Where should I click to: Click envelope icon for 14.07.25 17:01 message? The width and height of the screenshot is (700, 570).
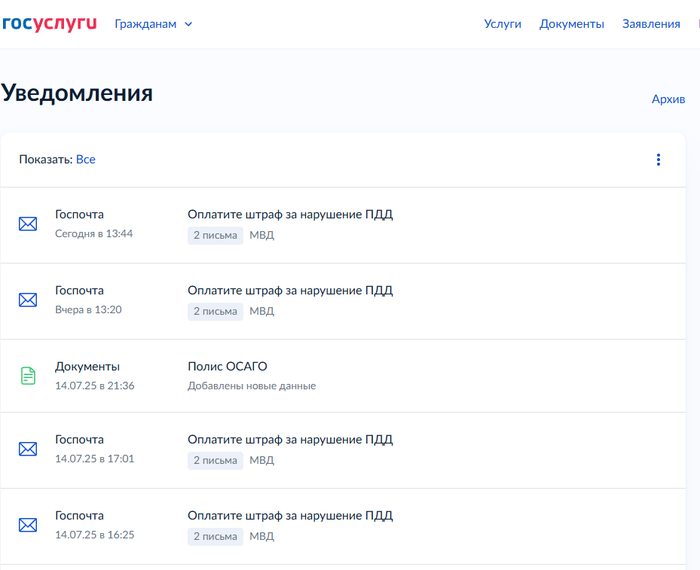click(x=28, y=449)
